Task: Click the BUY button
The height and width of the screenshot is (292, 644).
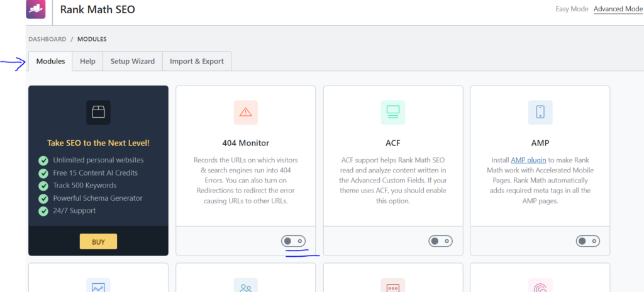Action: 98,242
